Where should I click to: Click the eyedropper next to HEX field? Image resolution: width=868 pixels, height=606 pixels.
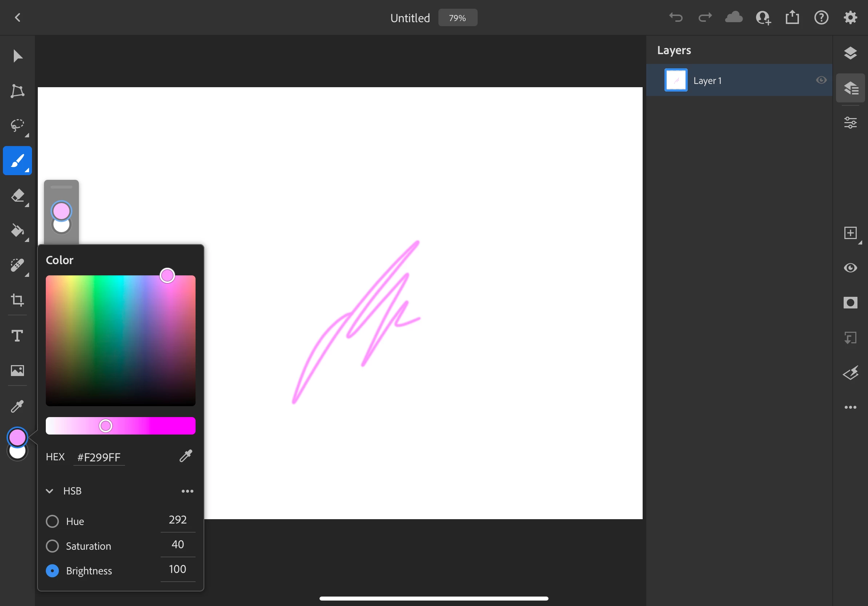pyautogui.click(x=186, y=456)
